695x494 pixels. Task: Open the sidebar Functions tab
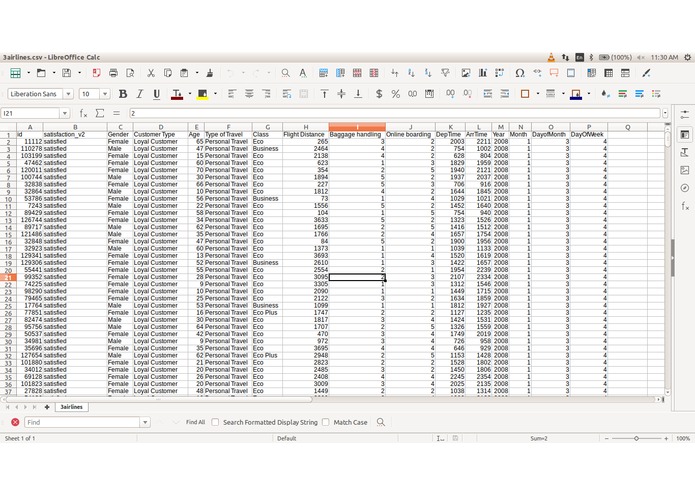[x=685, y=206]
